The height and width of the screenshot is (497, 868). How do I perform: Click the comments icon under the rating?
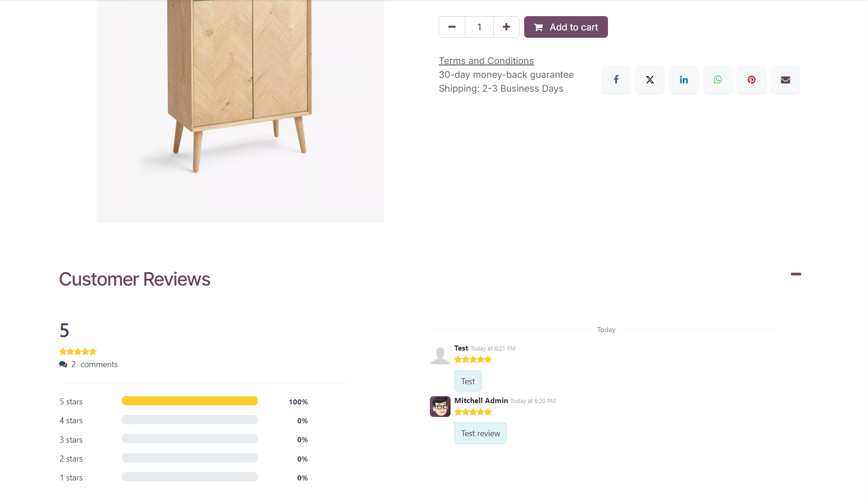[x=63, y=364]
